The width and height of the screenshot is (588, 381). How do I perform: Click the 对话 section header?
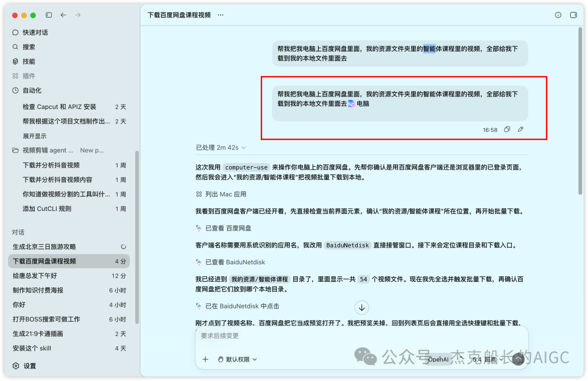click(x=18, y=232)
